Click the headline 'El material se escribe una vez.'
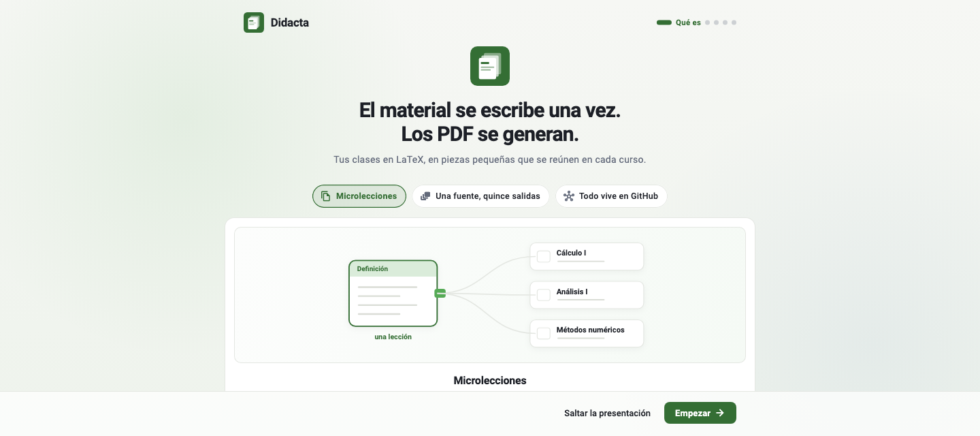Image resolution: width=980 pixels, height=436 pixels. (490, 110)
